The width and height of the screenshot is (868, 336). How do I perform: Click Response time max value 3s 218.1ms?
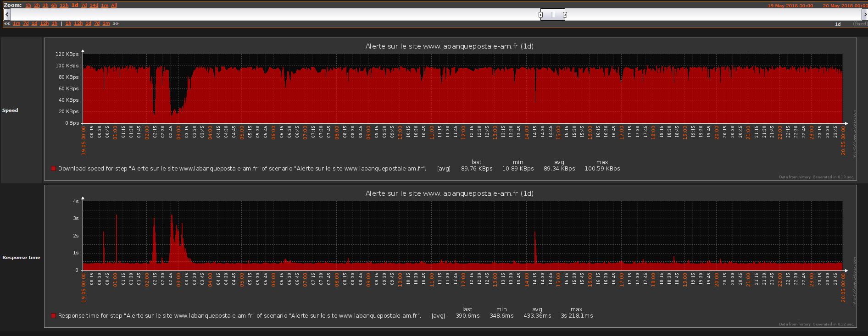coord(577,316)
